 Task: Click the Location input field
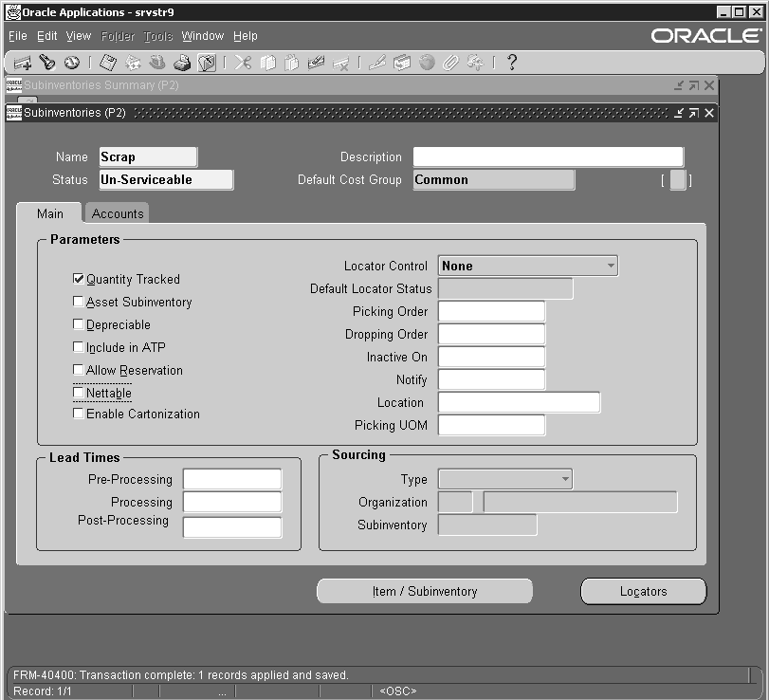[x=519, y=402]
